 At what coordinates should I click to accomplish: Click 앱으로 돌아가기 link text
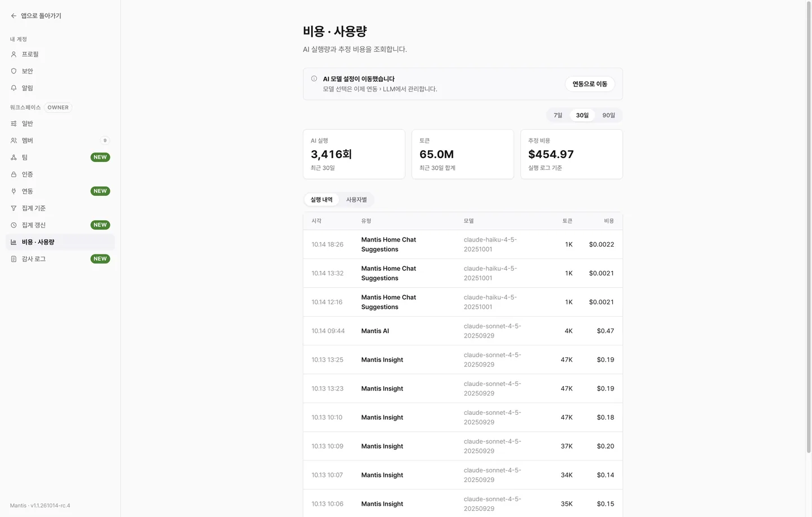41,16
